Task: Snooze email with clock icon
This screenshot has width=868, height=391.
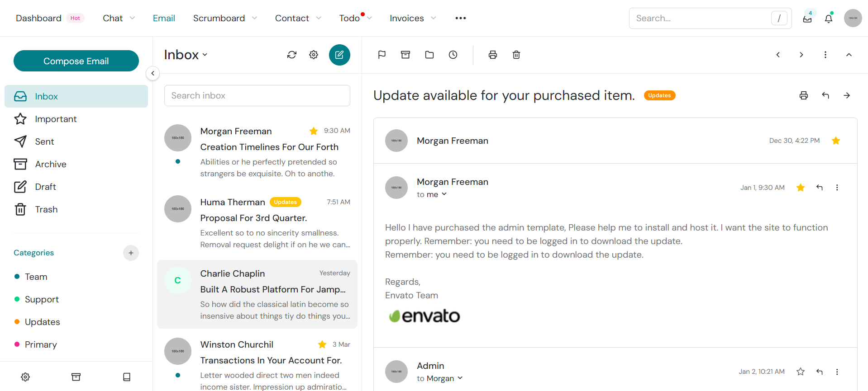Action: 453,55
